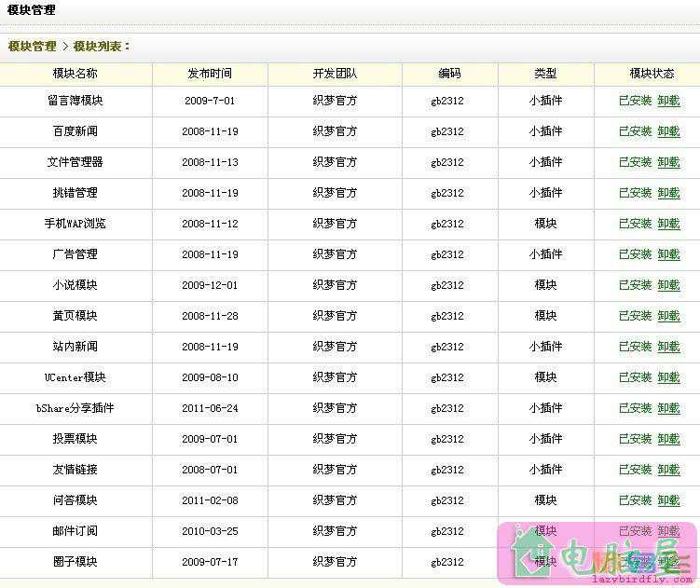Uninstall the 问答模块
The height and width of the screenshot is (588, 700).
(x=668, y=500)
